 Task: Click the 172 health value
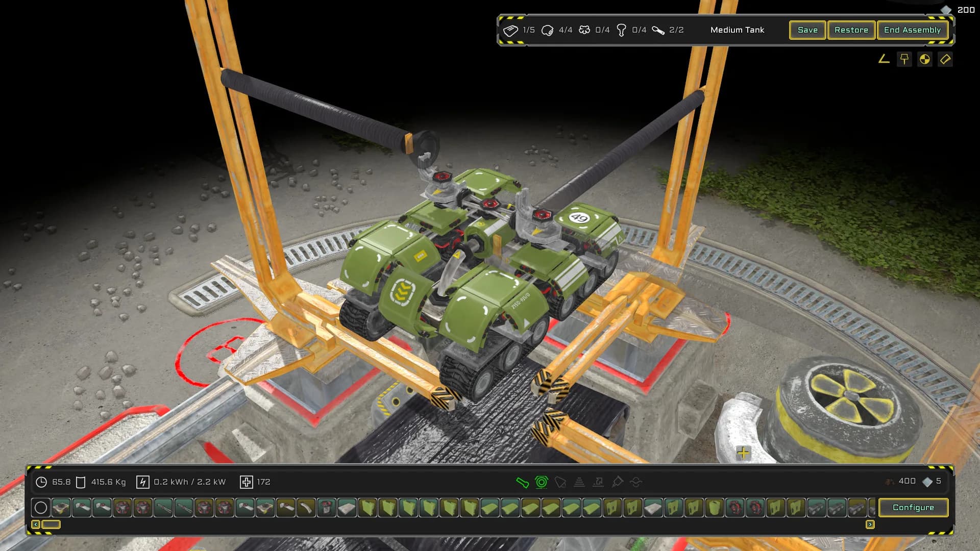point(263,482)
